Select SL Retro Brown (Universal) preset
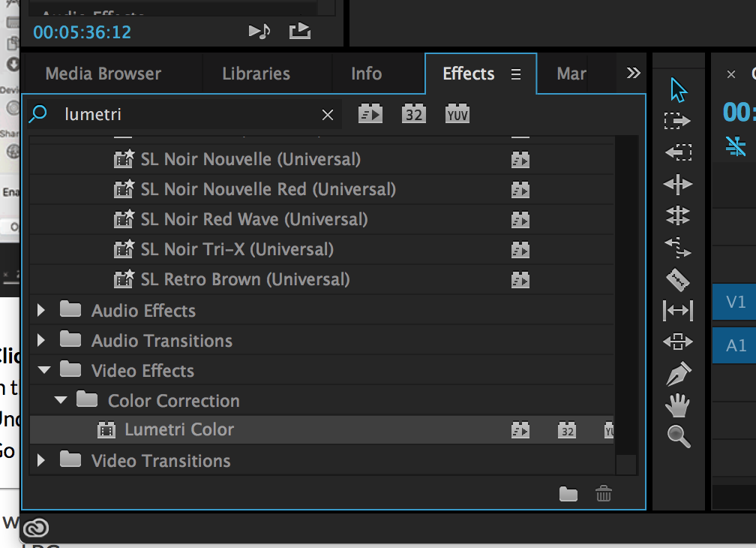The image size is (756, 548). tap(322, 279)
